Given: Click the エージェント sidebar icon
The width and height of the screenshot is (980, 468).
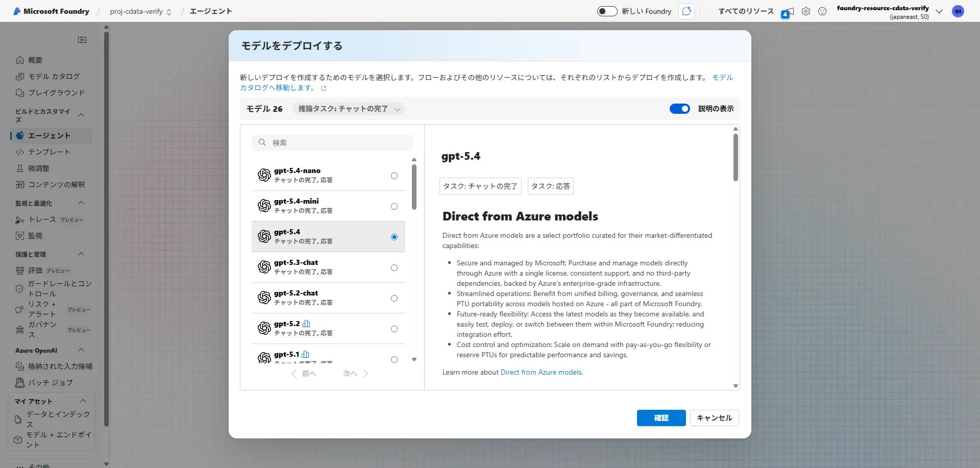Looking at the screenshot, I should 20,136.
